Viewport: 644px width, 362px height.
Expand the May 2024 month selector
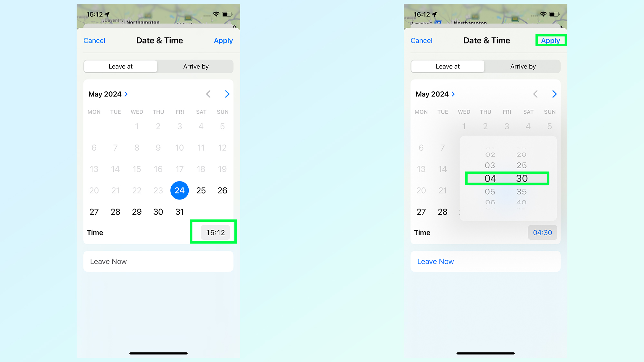(109, 94)
